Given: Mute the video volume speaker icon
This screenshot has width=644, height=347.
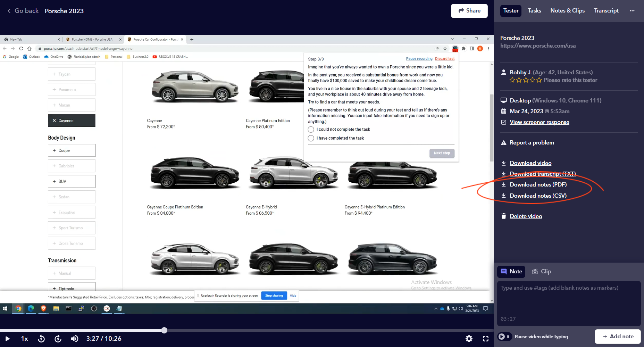Looking at the screenshot, I should click(74, 339).
